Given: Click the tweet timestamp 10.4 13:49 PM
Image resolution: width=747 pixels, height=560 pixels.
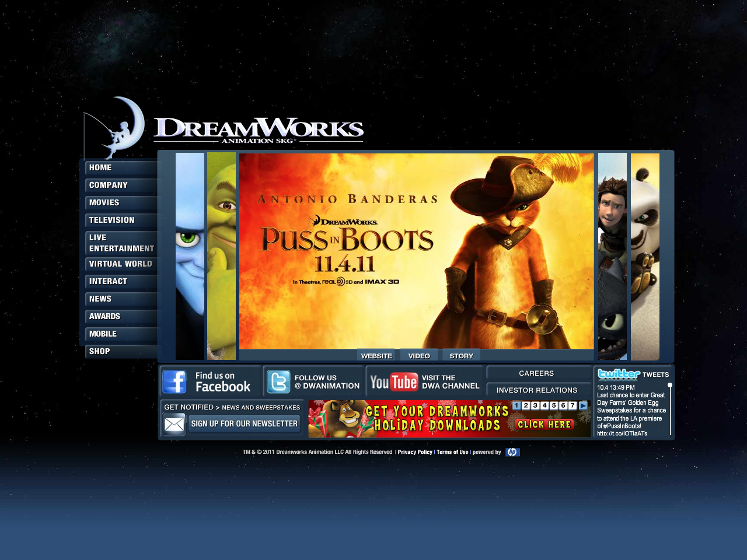Looking at the screenshot, I should point(616,387).
